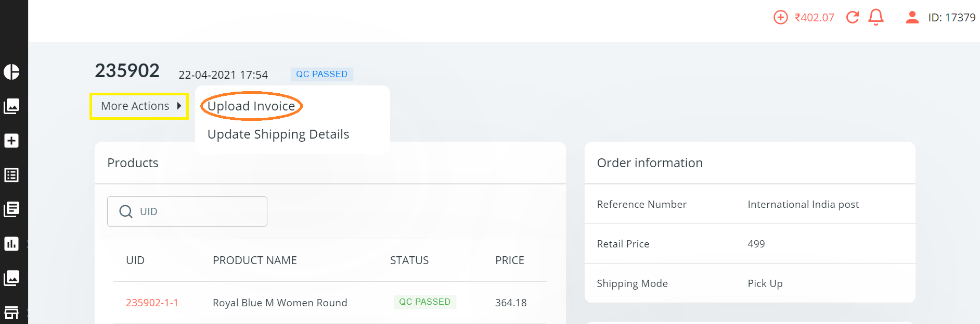The height and width of the screenshot is (324, 980).
Task: Expand the More Actions dropdown
Action: [139, 106]
